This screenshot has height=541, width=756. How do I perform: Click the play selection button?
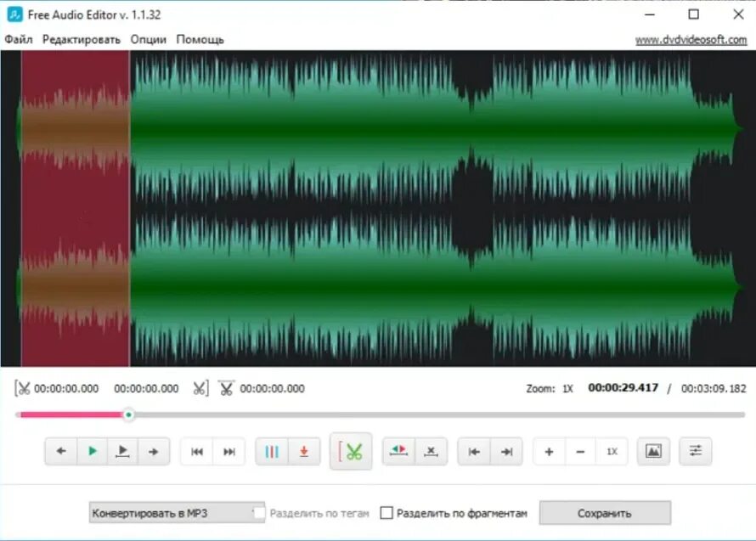tap(122, 451)
